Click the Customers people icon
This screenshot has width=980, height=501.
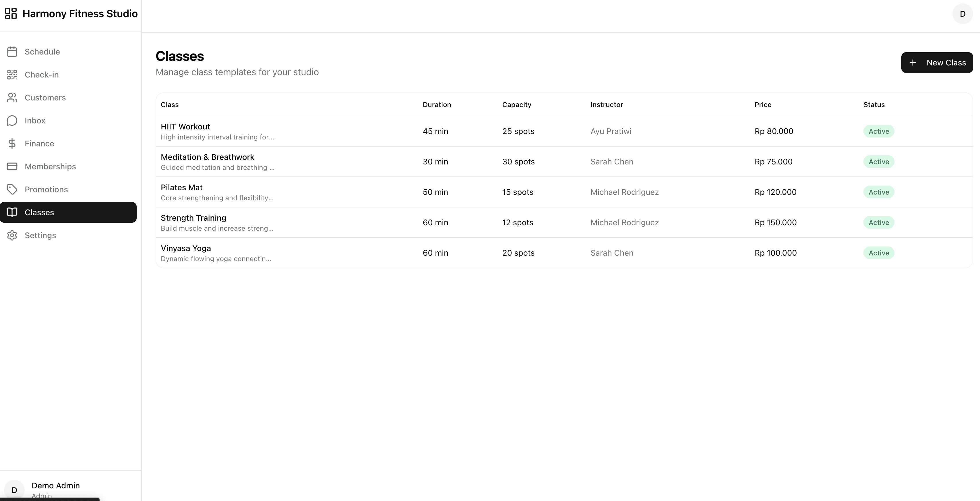[12, 98]
